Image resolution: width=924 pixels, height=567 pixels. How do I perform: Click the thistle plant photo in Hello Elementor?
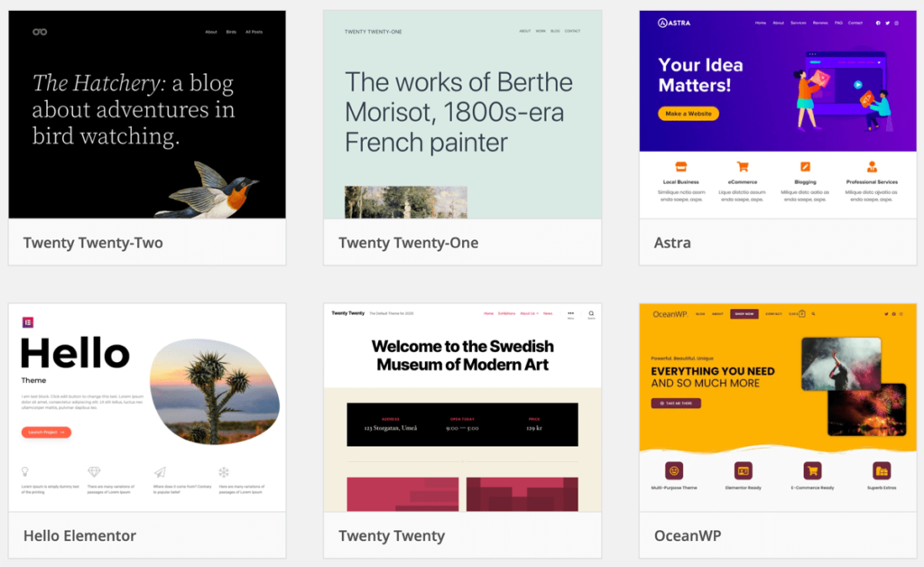215,391
